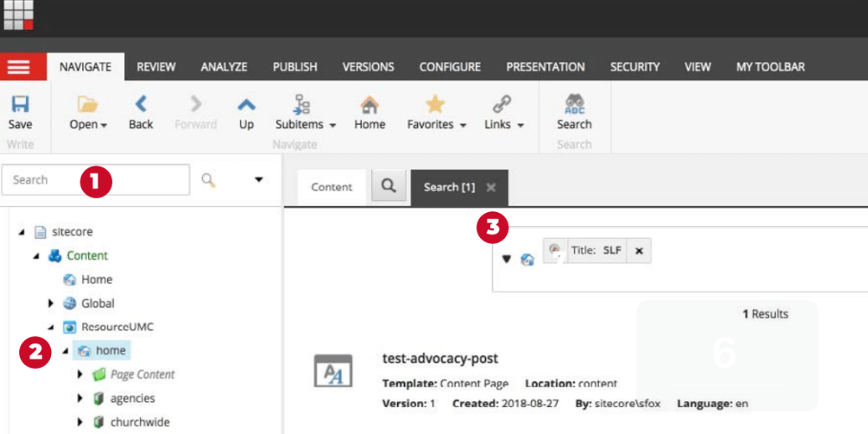Expand the agencies node
The image size is (868, 434).
tap(80, 399)
